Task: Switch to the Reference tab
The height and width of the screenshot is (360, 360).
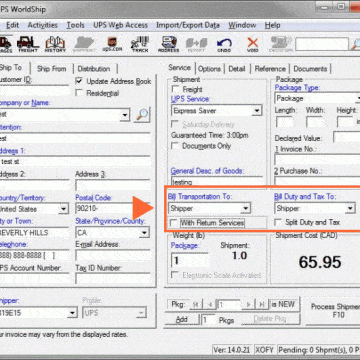Action: point(270,69)
